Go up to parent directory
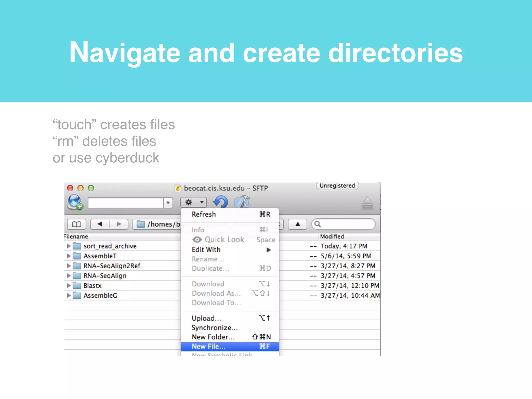 pos(298,224)
